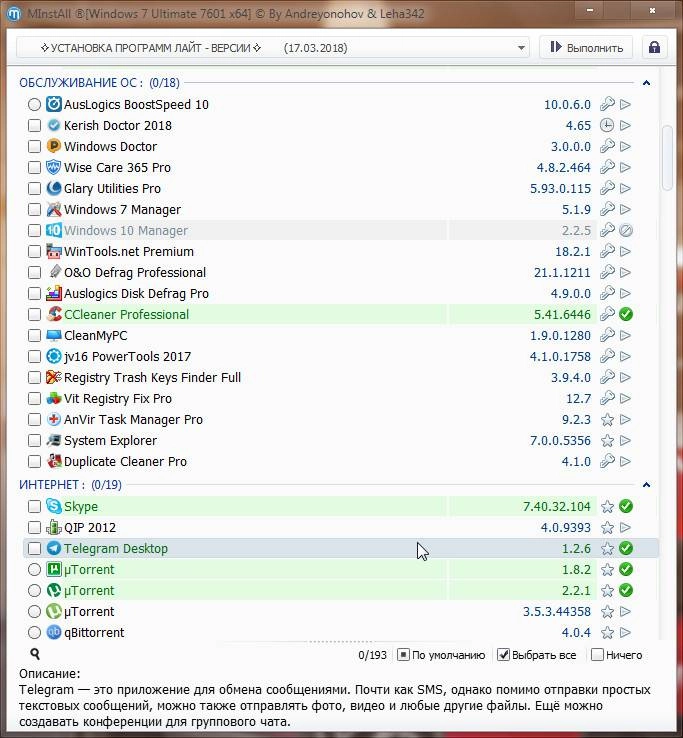
Task: Click blocked icon for Windows 10 Manager
Action: click(x=626, y=231)
